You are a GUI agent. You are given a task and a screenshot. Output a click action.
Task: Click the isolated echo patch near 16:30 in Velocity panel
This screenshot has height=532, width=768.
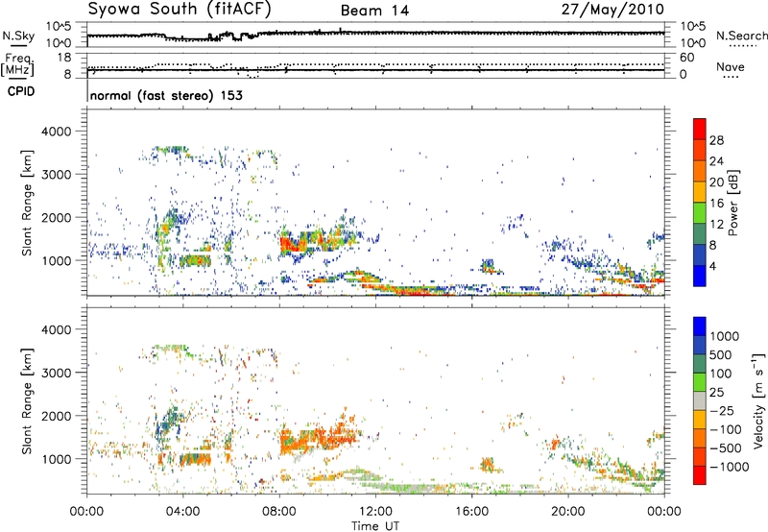coord(487,464)
